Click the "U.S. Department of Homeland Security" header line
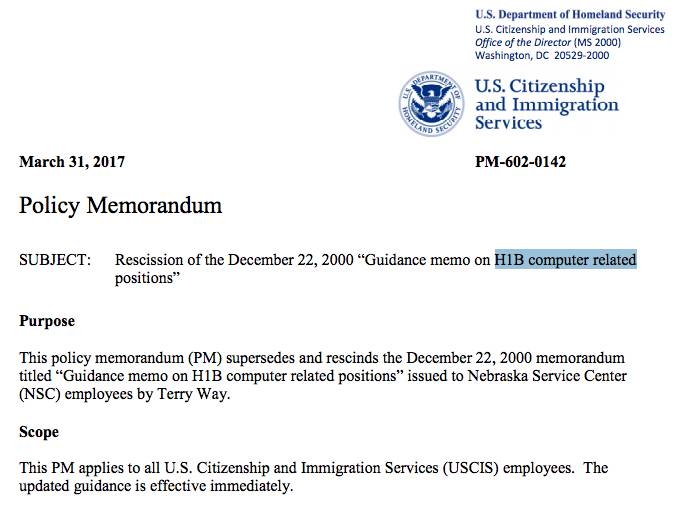The image size is (676, 509). pos(568,13)
